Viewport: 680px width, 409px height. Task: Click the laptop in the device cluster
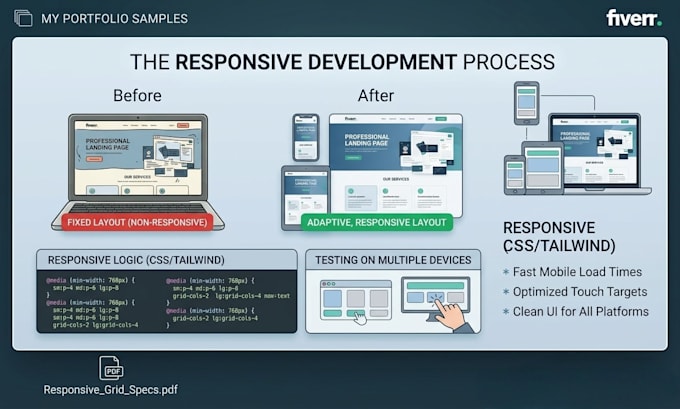coord(600,154)
